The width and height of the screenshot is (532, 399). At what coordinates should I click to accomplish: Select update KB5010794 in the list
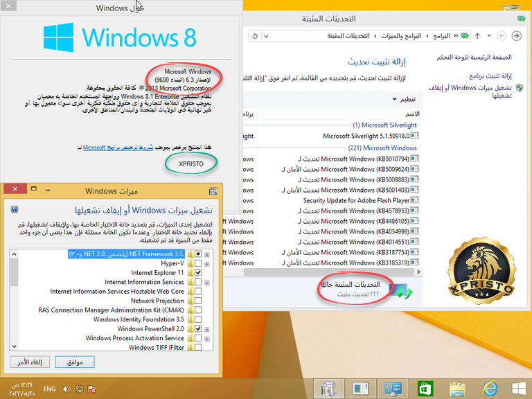click(x=358, y=159)
